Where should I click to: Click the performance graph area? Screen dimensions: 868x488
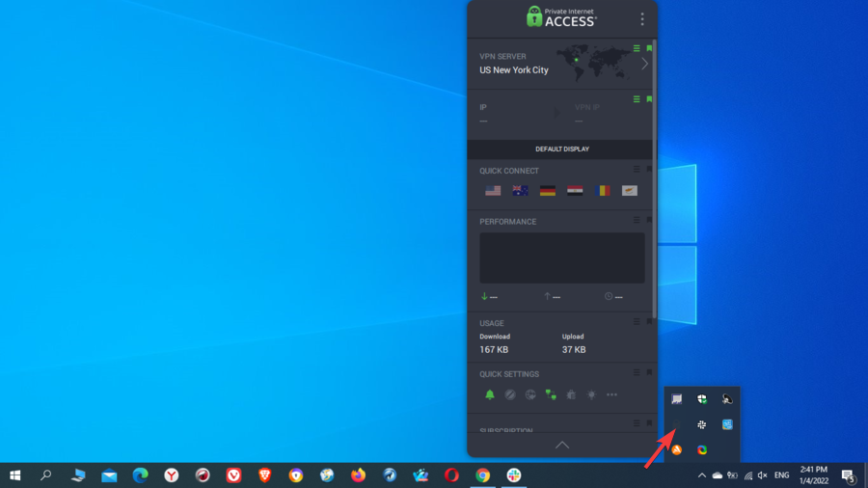[x=562, y=258]
